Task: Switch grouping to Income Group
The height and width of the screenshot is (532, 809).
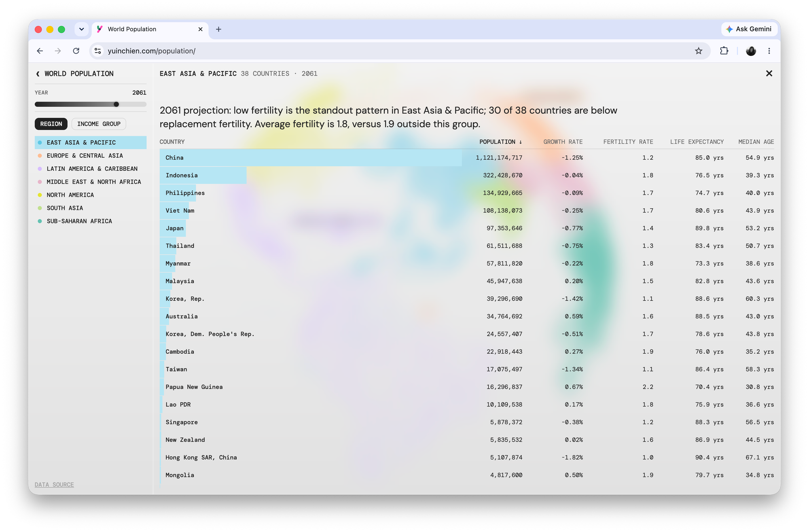Action: coord(99,124)
